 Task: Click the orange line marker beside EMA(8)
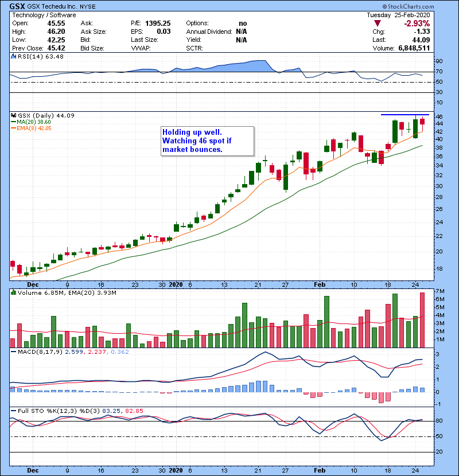[13, 128]
